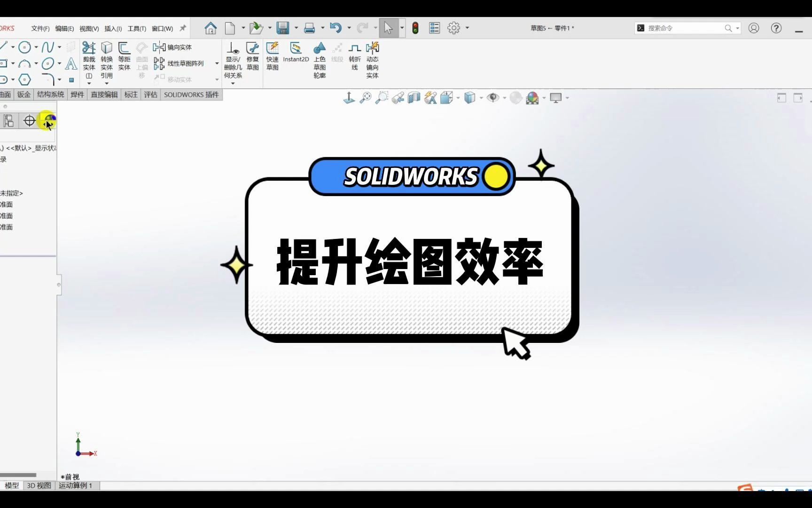Toggle Instant2D mode
Screen dimensions: 812x508
(x=296, y=52)
